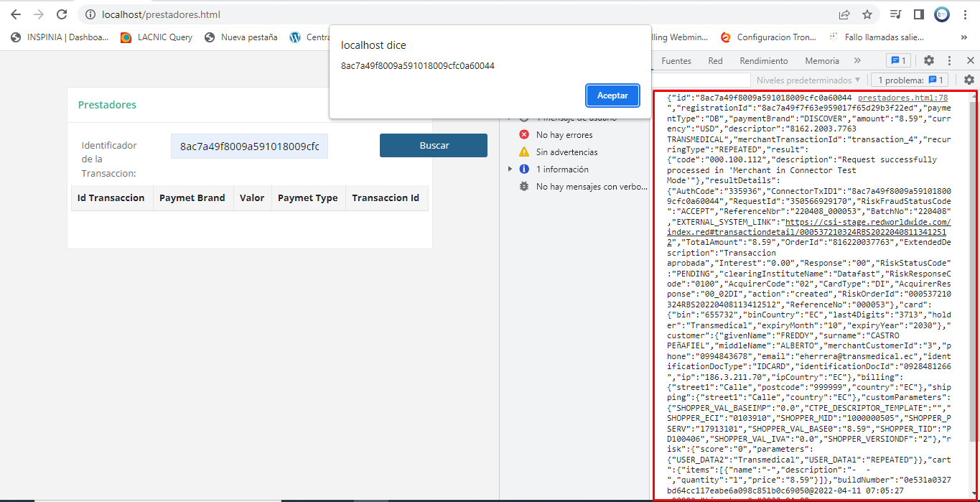Share this page via the share icon

(x=844, y=14)
